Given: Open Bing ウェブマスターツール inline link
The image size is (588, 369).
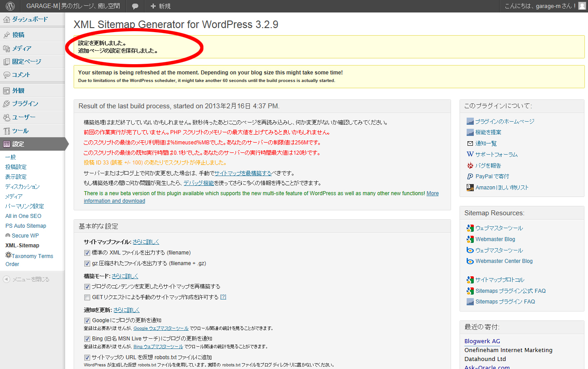Looking at the screenshot, I should [158, 346].
